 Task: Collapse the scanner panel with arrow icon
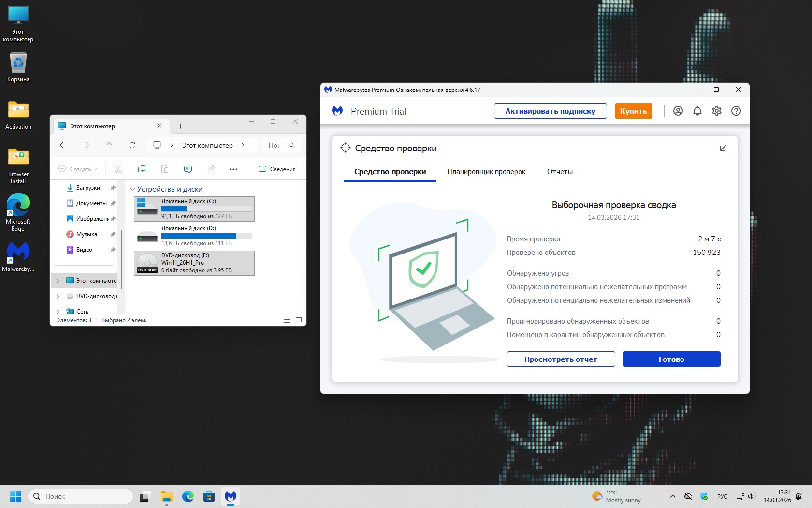point(723,148)
